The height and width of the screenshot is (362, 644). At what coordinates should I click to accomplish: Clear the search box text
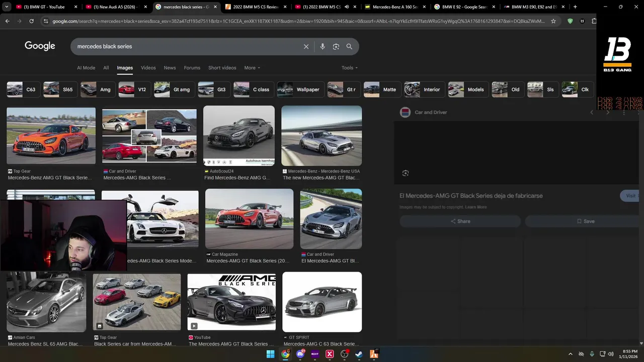[x=306, y=46]
